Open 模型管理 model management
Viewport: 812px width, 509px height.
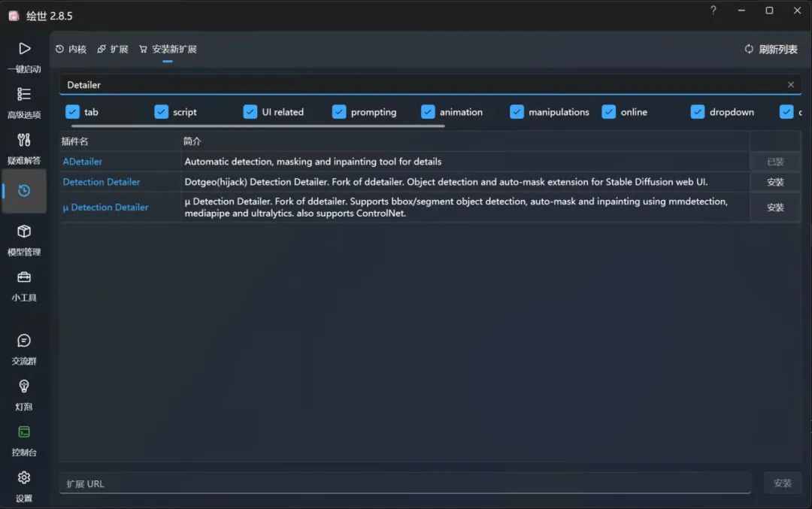(x=24, y=240)
